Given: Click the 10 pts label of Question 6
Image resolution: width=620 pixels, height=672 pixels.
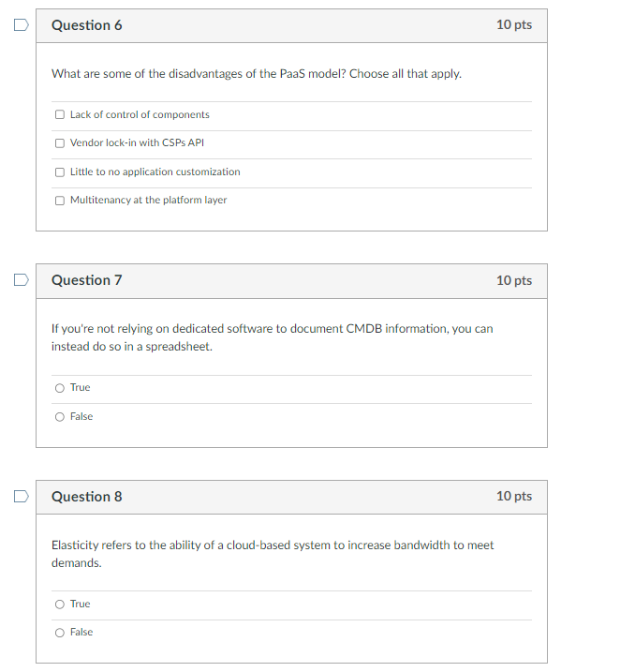Looking at the screenshot, I should (513, 25).
